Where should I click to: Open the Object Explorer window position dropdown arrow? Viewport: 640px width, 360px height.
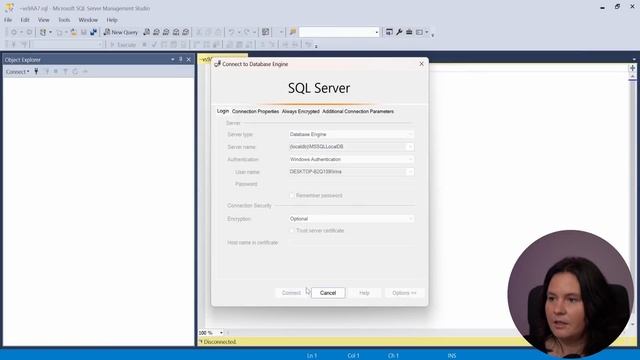tap(173, 60)
